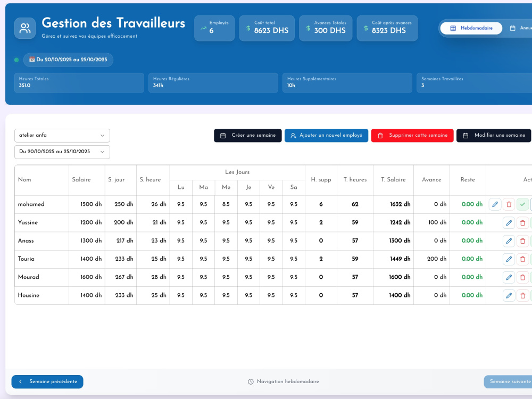Delete mohamed's row with the trash icon
This screenshot has height=399, width=532.
tap(509, 204)
